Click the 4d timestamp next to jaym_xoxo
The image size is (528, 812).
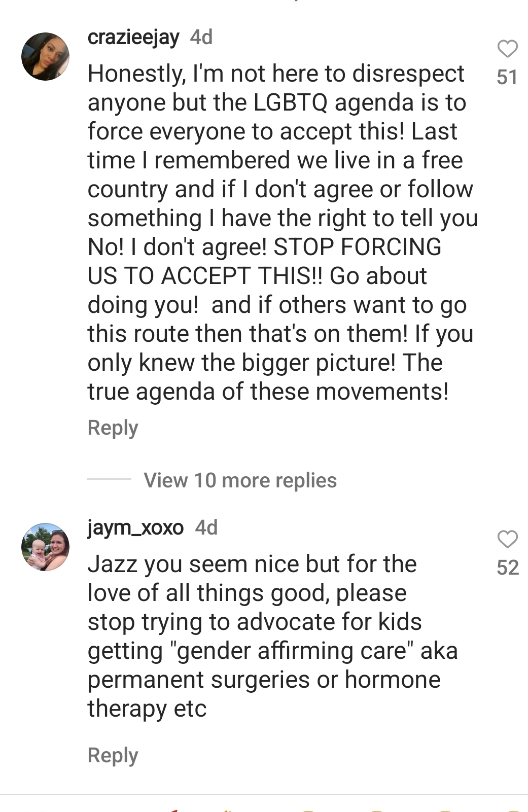click(206, 528)
